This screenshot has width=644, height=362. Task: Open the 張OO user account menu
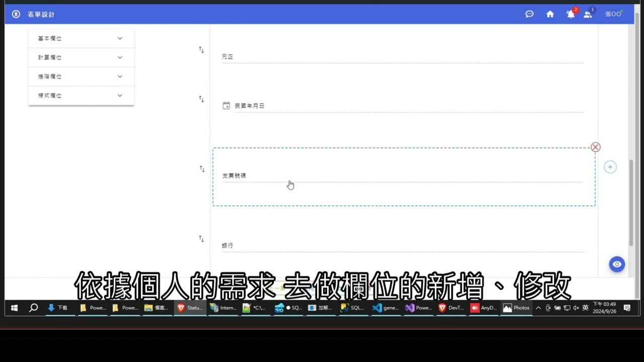click(613, 14)
